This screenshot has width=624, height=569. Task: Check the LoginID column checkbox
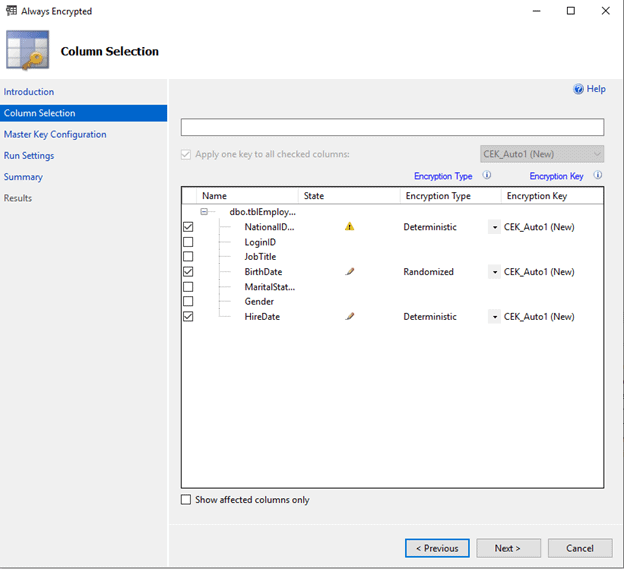pyautogui.click(x=188, y=242)
